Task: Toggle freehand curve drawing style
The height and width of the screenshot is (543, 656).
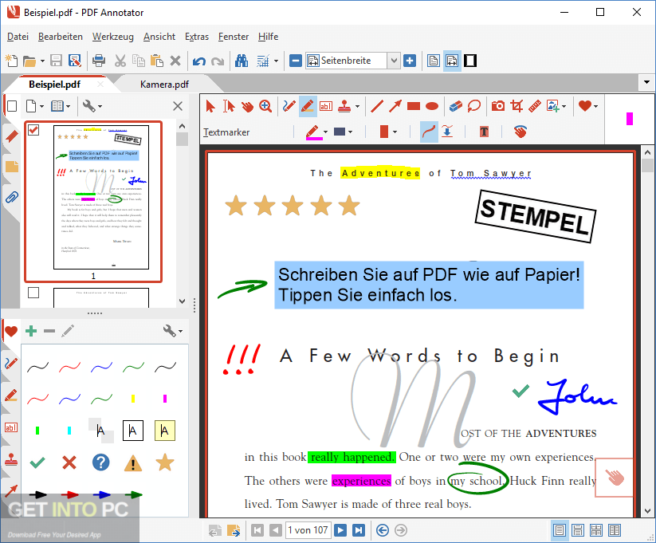Action: pos(429,132)
